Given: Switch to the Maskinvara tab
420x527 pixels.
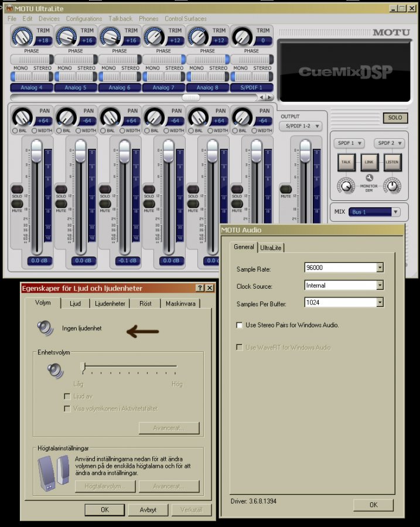Looking at the screenshot, I should point(180,303).
